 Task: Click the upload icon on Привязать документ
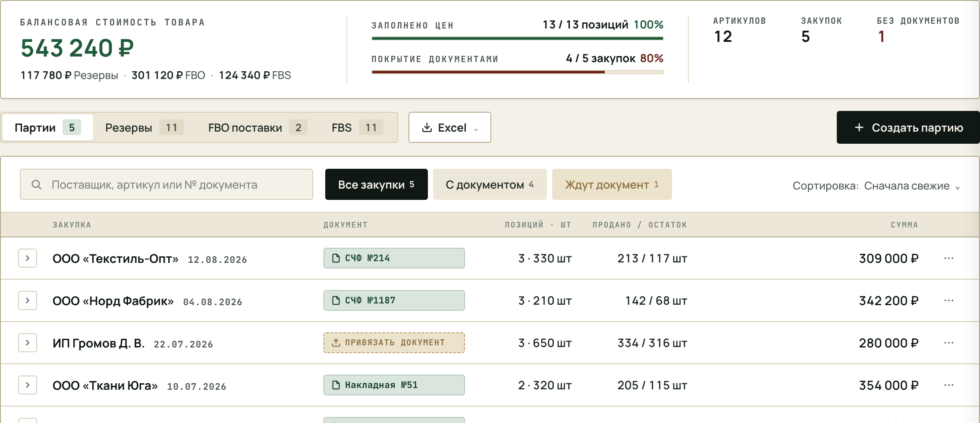pyautogui.click(x=336, y=343)
